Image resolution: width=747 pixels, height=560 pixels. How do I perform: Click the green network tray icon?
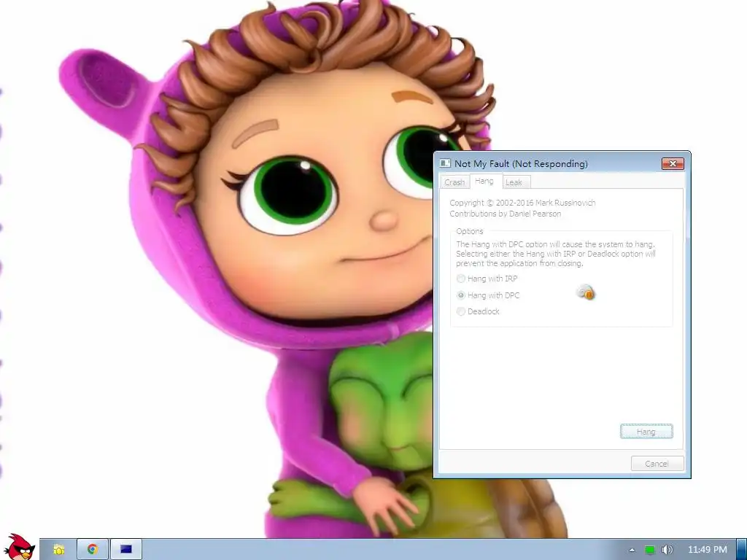coord(650,550)
